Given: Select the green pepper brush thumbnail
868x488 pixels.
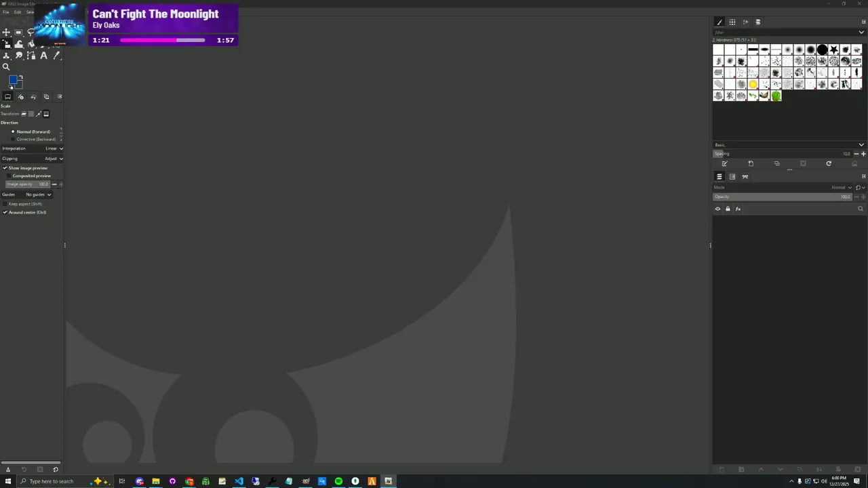Looking at the screenshot, I should coord(776,96).
